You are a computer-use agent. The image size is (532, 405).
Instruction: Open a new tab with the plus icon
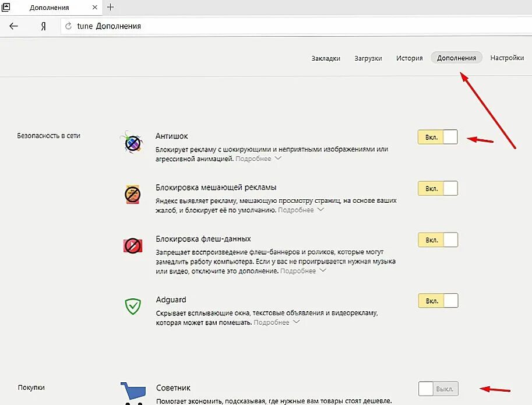tap(110, 7)
